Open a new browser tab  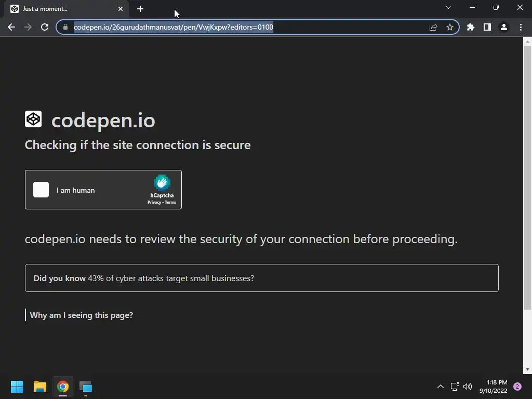tap(140, 9)
